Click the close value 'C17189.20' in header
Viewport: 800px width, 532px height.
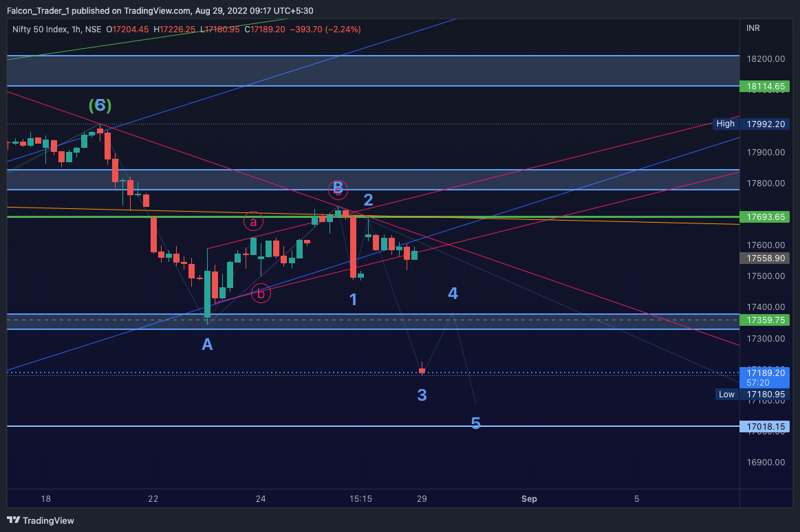265,30
